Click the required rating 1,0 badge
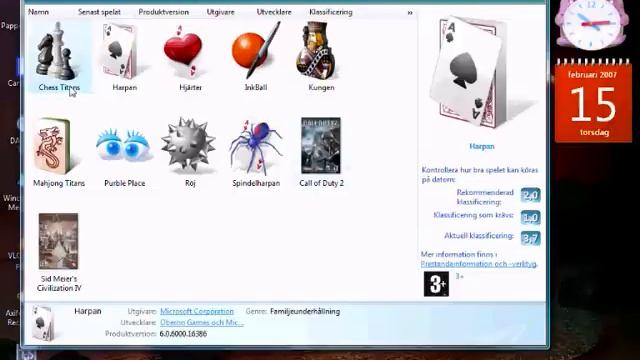The width and height of the screenshot is (640, 360). tap(531, 218)
